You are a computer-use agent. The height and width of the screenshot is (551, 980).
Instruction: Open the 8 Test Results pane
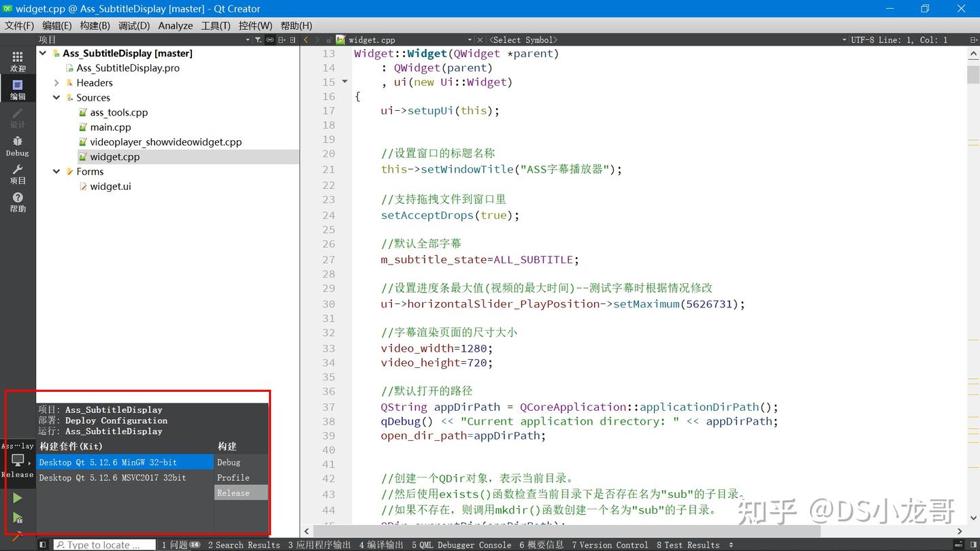(688, 545)
